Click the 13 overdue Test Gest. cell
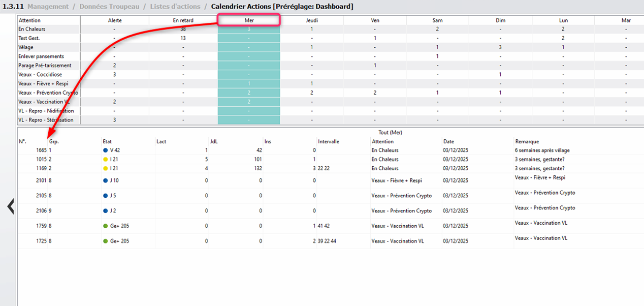 point(183,38)
